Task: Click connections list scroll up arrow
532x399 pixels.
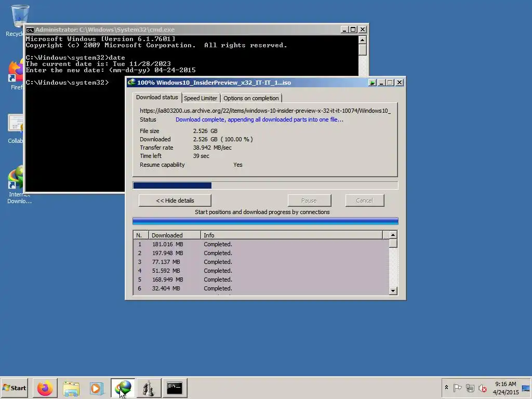Action: click(393, 235)
